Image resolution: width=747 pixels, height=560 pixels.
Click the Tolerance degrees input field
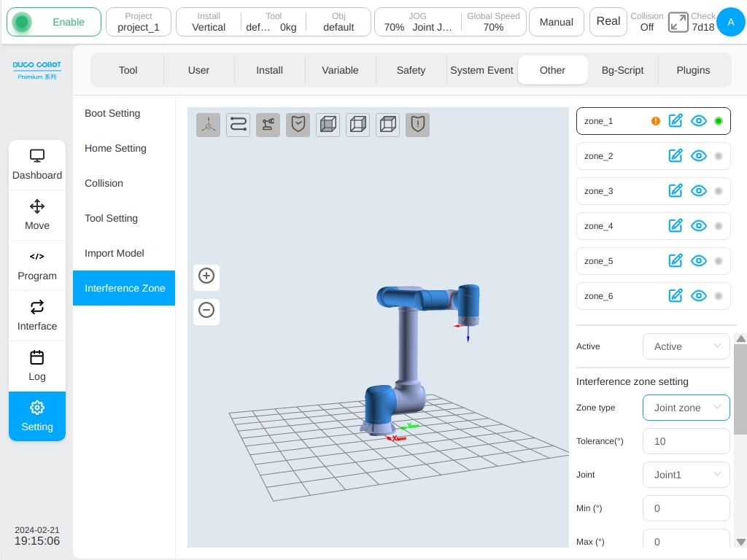[686, 441]
